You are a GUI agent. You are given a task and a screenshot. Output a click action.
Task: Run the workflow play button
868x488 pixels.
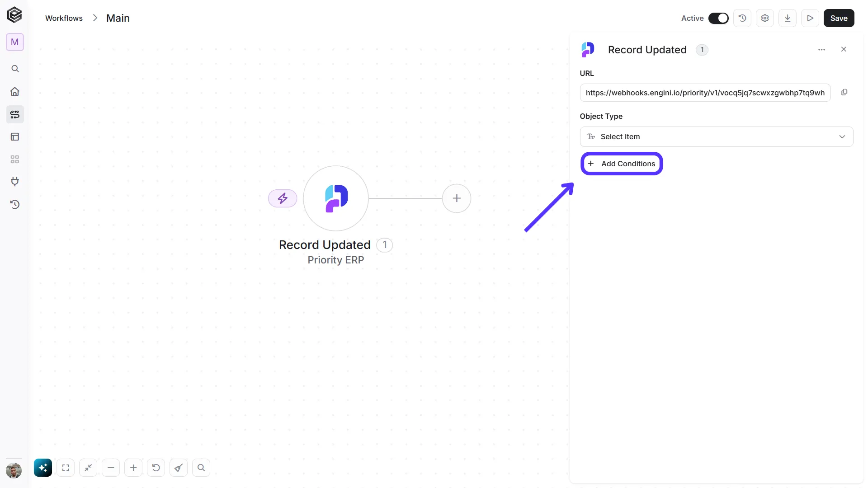coord(810,18)
